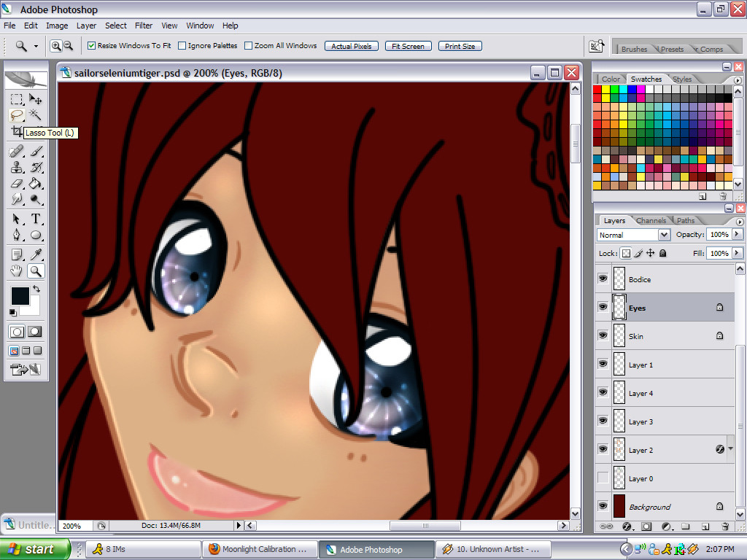Switch foreground and background colors
The image size is (747, 560).
[x=36, y=289]
